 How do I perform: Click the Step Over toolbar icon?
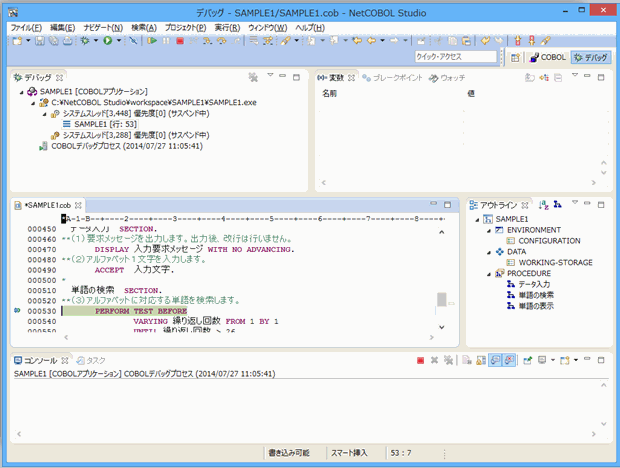tap(221, 41)
